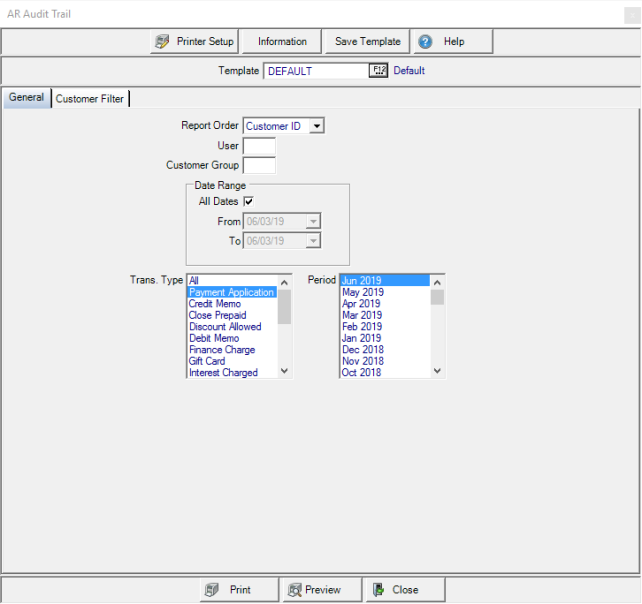Open Help with the question mark icon
This screenshot has height=604, width=642.
pyautogui.click(x=425, y=42)
